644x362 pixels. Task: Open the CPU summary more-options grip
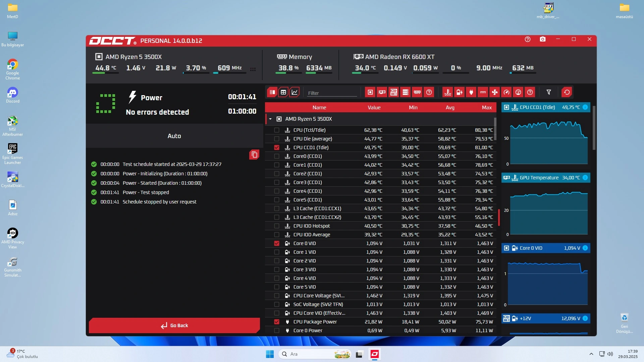(253, 69)
